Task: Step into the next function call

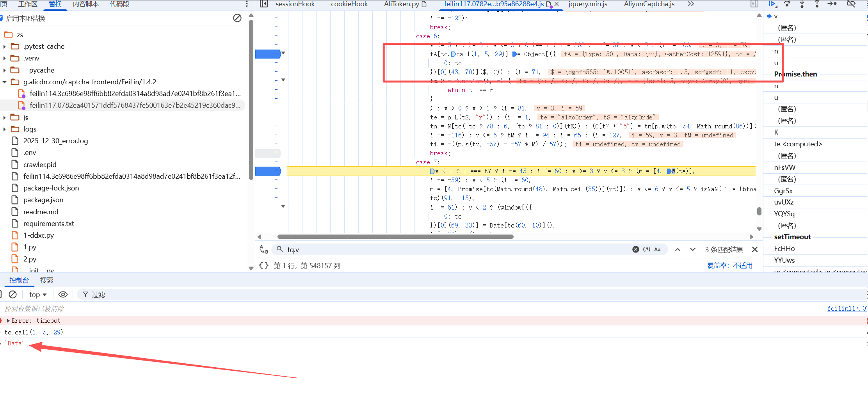Action: tap(802, 4)
